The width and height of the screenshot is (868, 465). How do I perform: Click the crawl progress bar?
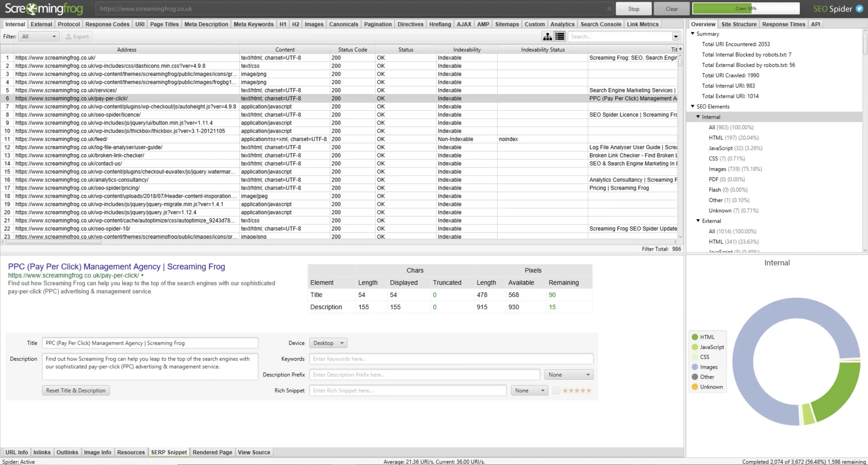(746, 8)
